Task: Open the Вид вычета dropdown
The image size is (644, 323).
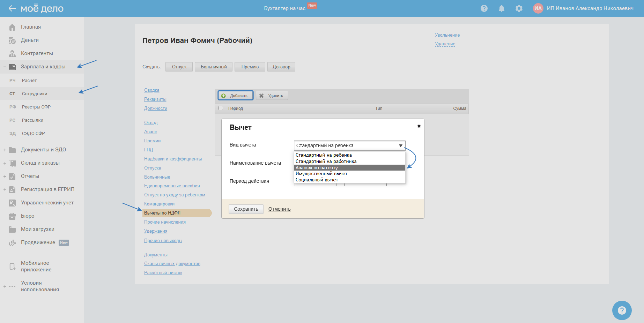Action: point(349,145)
